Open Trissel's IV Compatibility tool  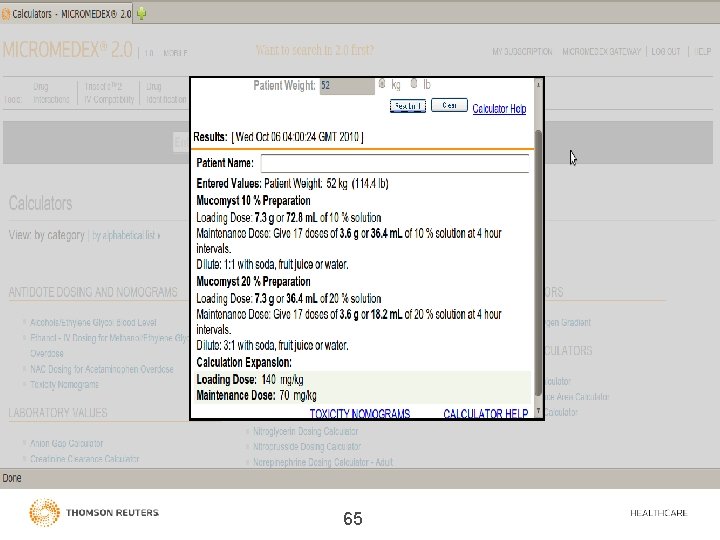coord(109,93)
